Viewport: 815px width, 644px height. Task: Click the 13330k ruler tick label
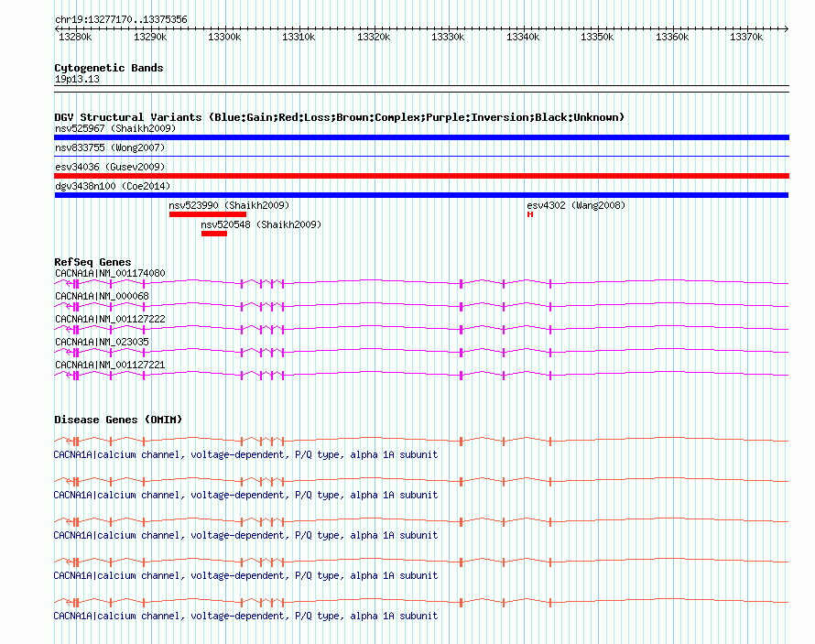click(448, 37)
